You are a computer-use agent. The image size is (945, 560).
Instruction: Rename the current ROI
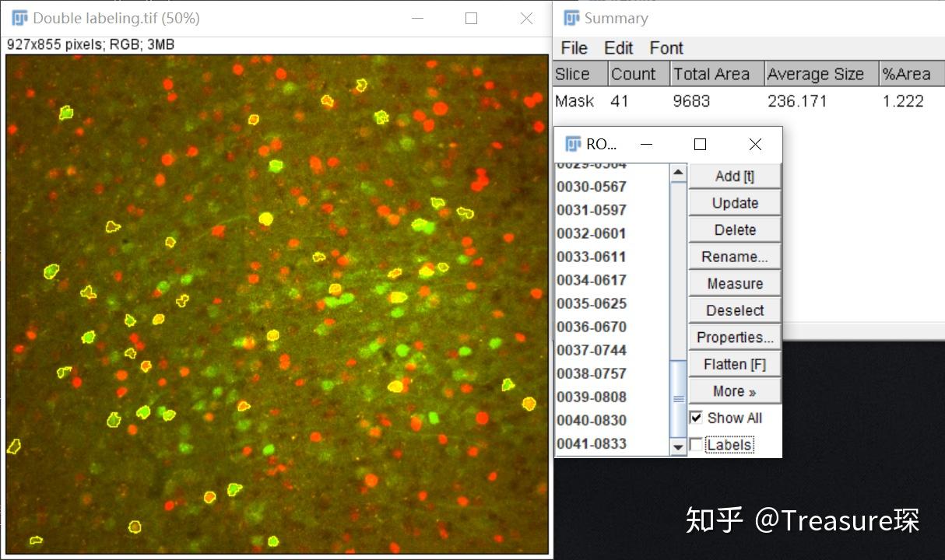pyautogui.click(x=734, y=256)
